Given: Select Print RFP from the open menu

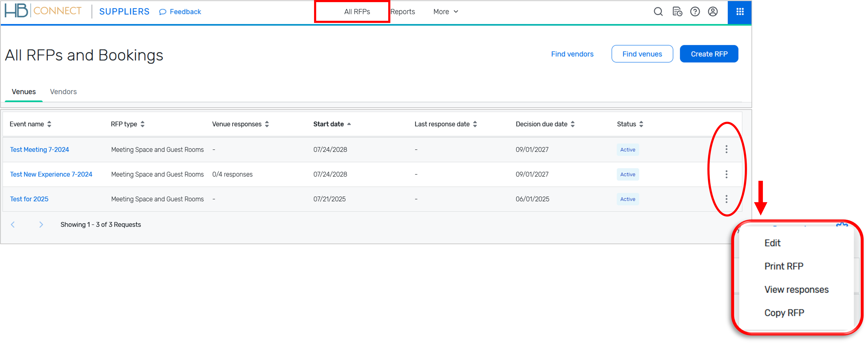Looking at the screenshot, I should coord(784,266).
